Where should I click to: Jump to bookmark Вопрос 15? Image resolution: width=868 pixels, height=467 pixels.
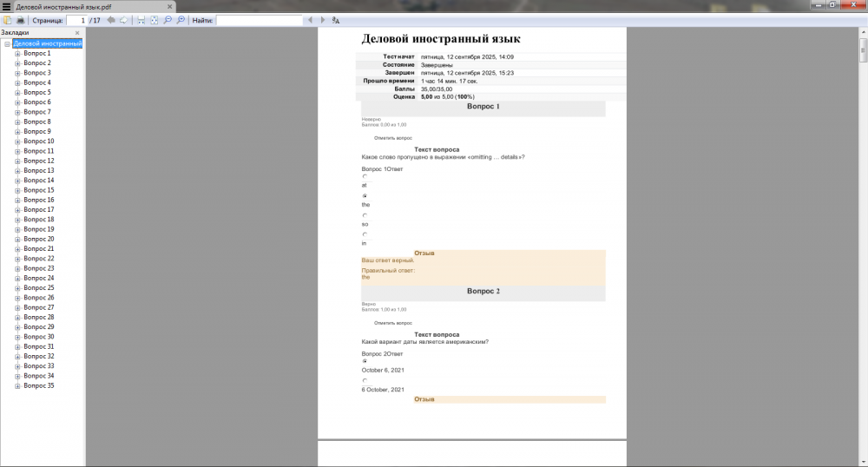tap(39, 190)
